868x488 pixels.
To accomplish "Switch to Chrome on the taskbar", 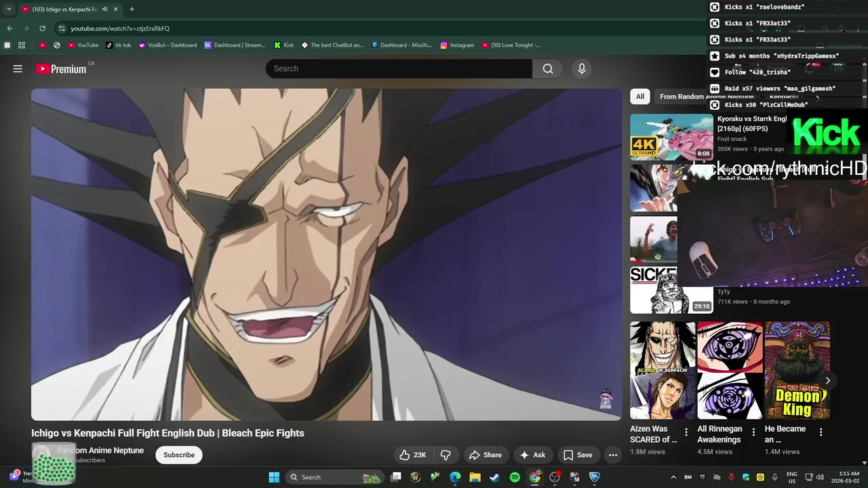I will [534, 477].
